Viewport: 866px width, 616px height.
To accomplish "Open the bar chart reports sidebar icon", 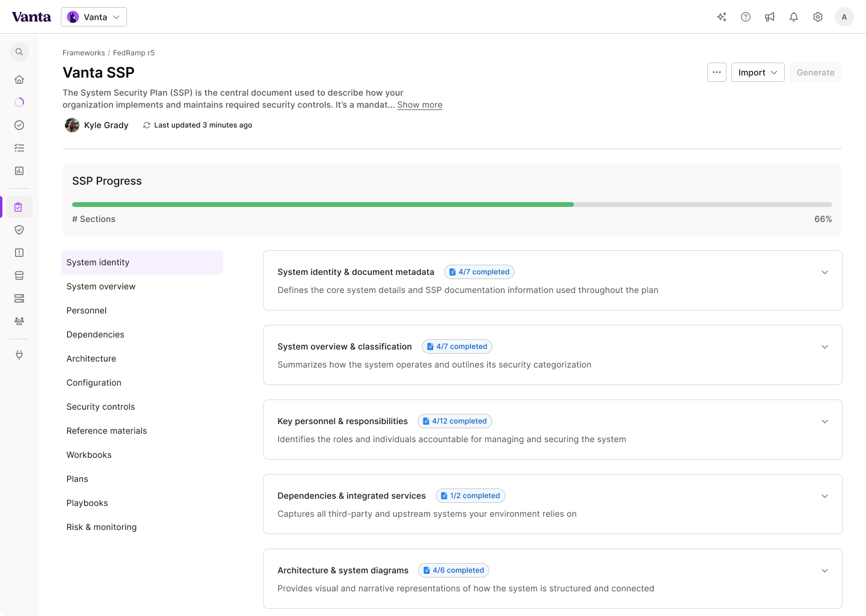I will (x=19, y=171).
